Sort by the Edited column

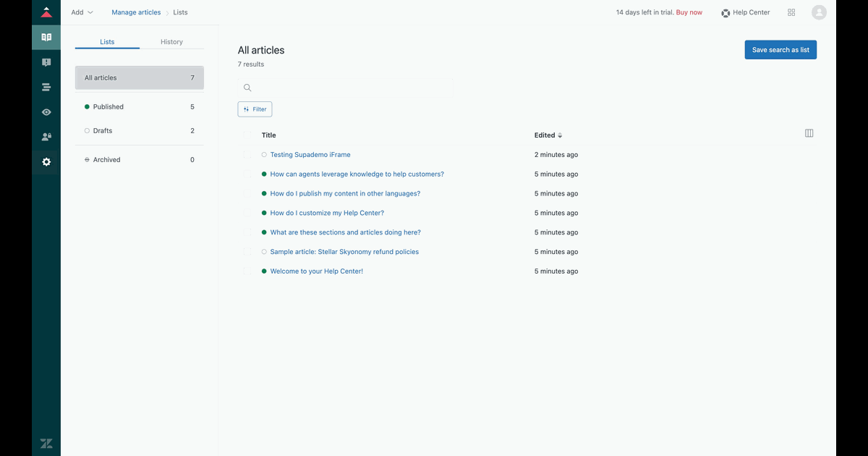coord(548,135)
